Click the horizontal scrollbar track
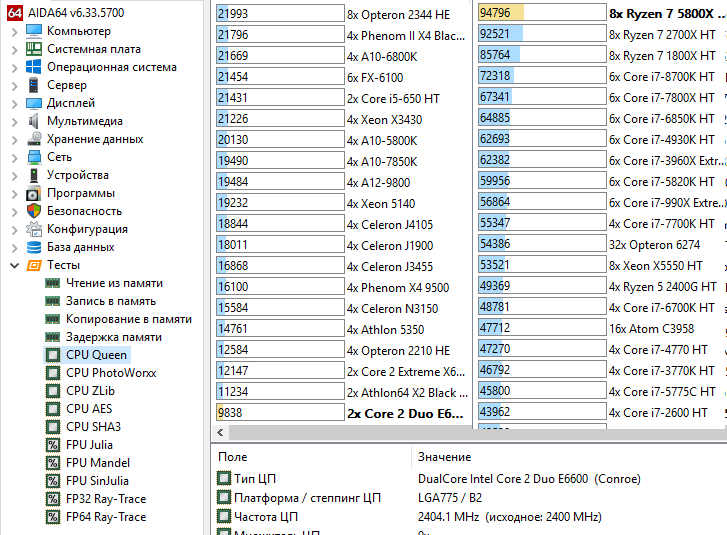The image size is (727, 535). click(478, 433)
